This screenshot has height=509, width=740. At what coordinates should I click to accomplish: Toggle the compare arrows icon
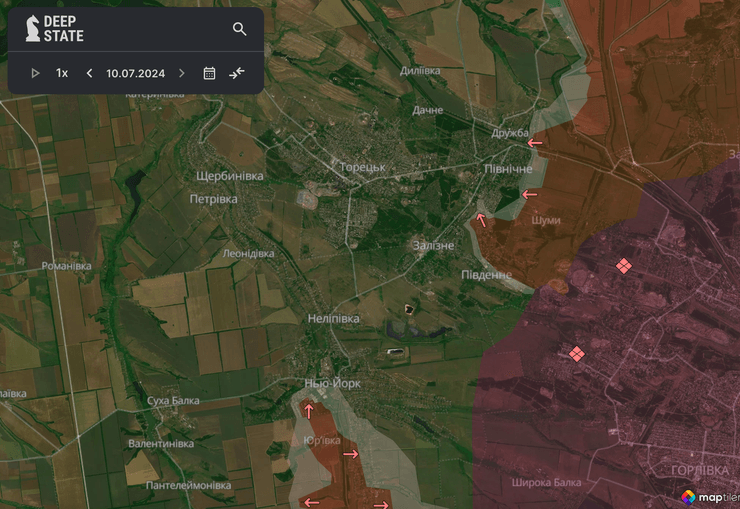pyautogui.click(x=236, y=73)
